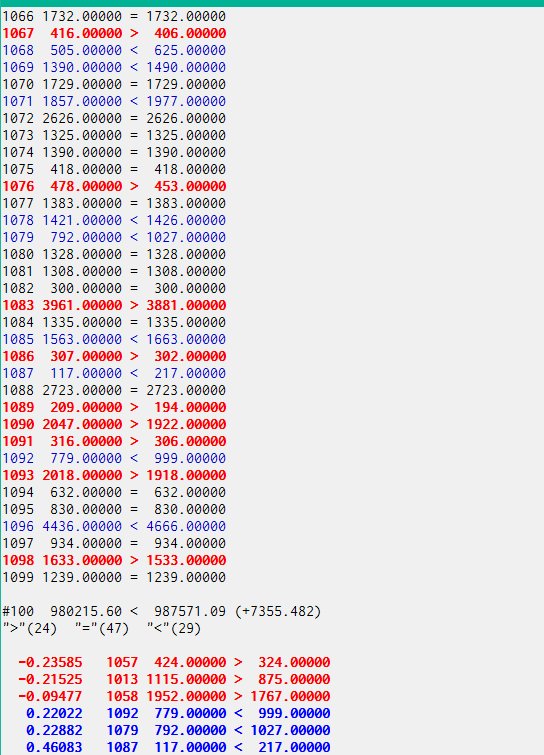Screen dimensions: 544x755
Task: Click bold blue ranked row 0.22022 for 1092
Action: 178,713
